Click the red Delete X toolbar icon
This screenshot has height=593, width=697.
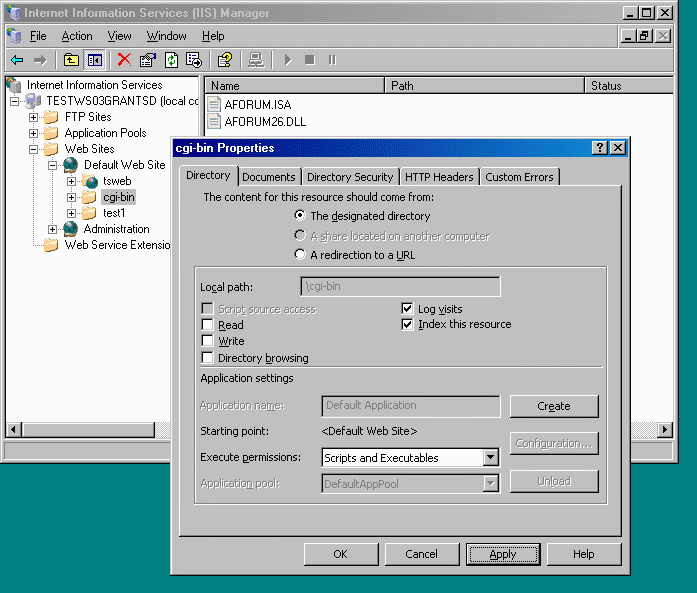(124, 60)
